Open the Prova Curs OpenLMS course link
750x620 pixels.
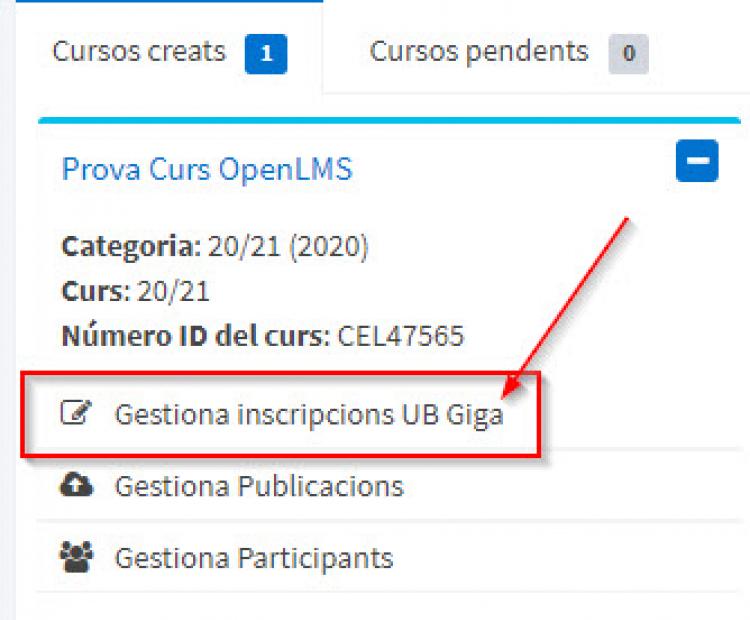tap(207, 169)
